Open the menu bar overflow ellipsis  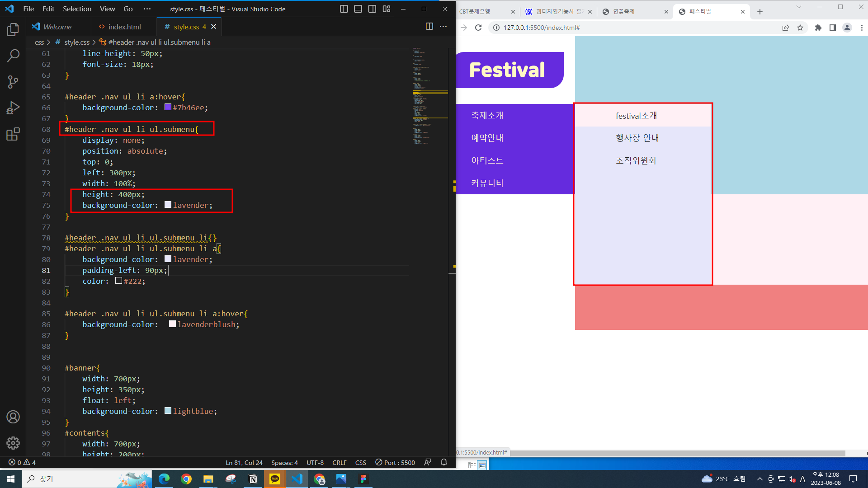147,9
